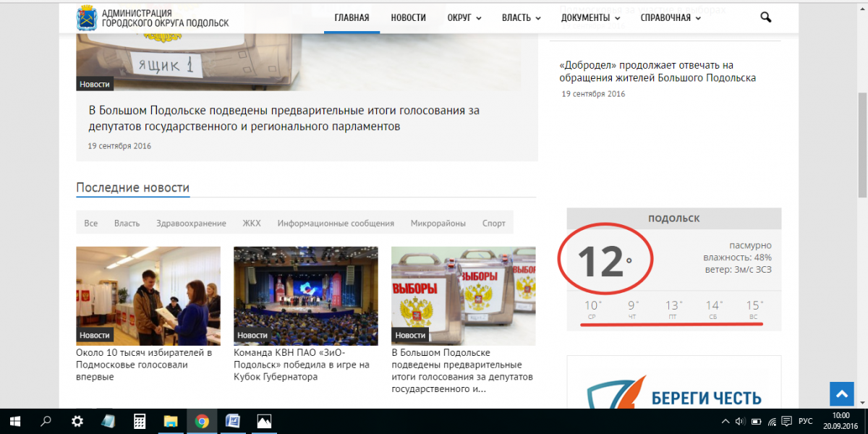Click the KVN stage news thumbnail

coord(305,296)
